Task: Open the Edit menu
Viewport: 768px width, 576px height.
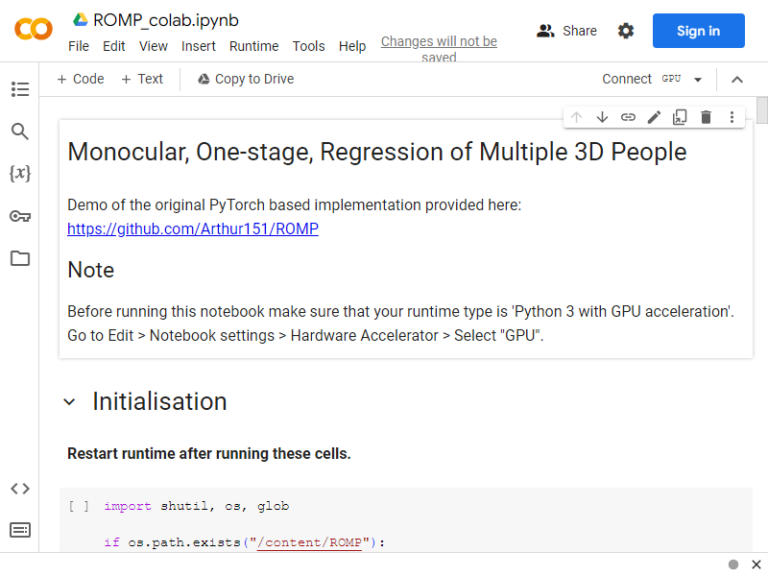Action: pos(114,46)
